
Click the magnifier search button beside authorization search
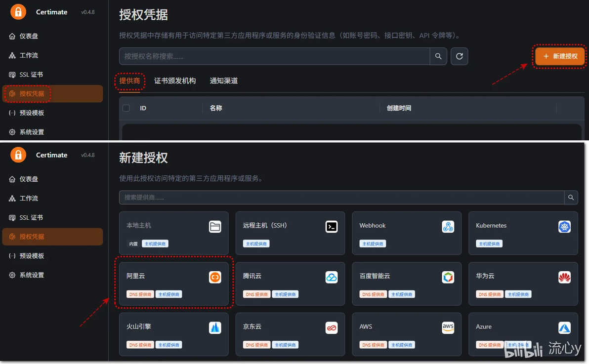point(438,56)
